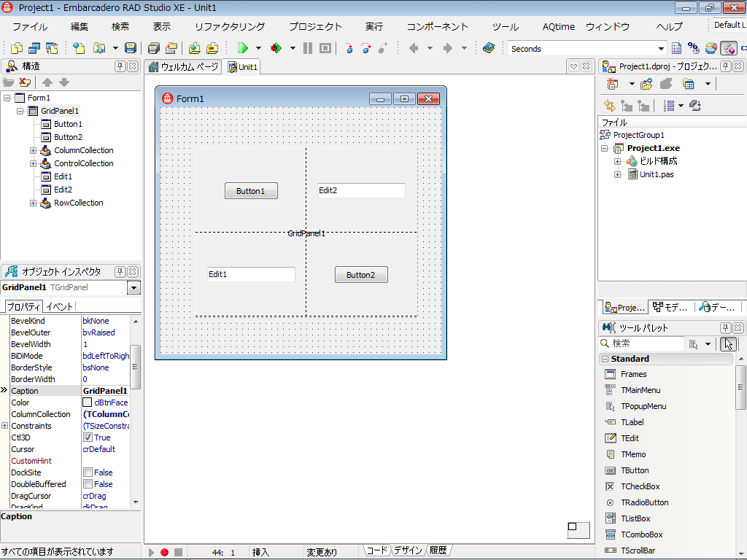This screenshot has height=560, width=747.
Task: Click the move up arrow in Structure panel
Action: tap(47, 82)
